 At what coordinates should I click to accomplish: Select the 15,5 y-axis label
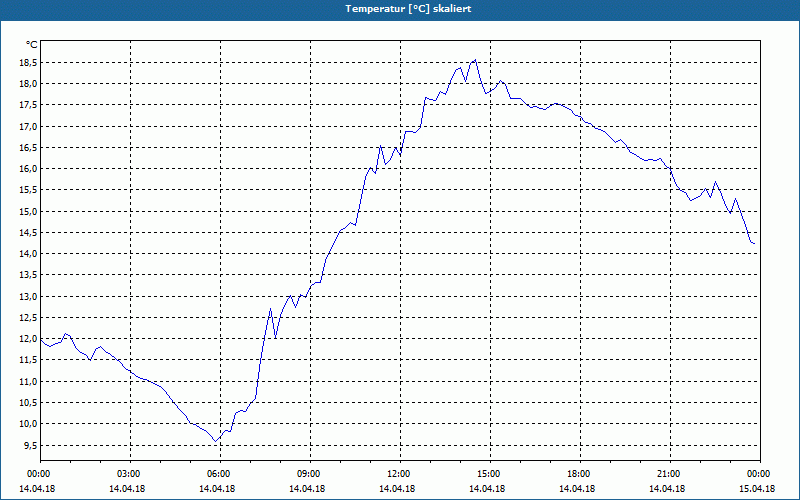pyautogui.click(x=29, y=190)
